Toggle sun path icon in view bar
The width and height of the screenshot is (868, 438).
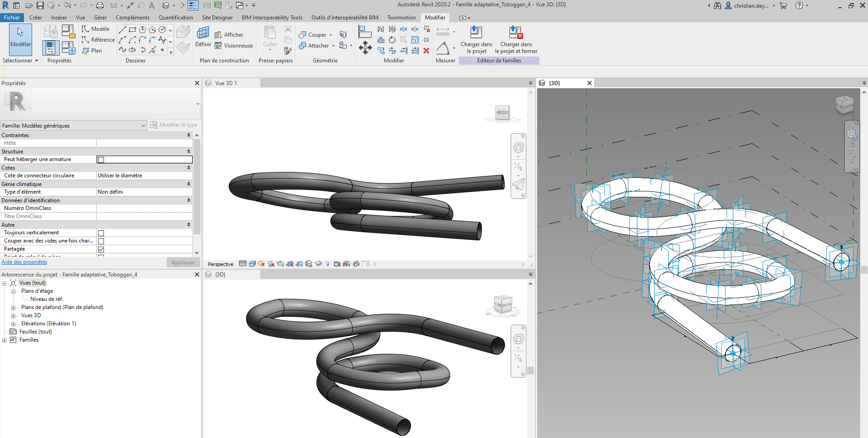(262, 264)
